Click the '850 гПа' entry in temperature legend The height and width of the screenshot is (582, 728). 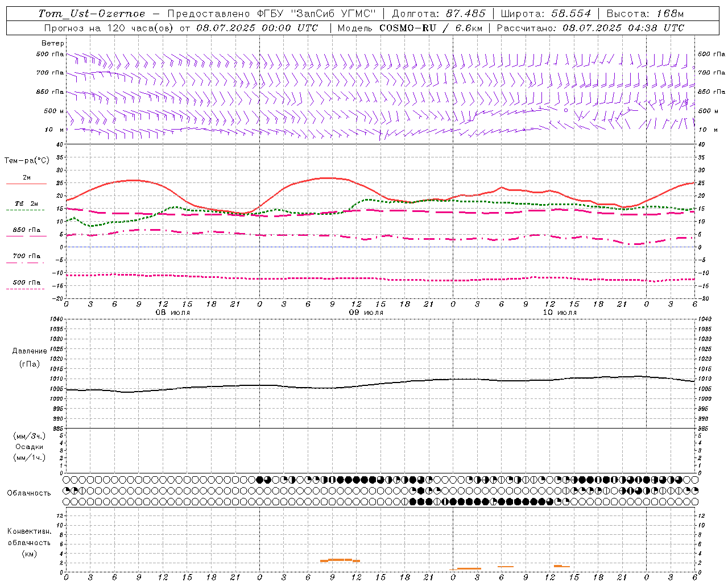[26, 230]
